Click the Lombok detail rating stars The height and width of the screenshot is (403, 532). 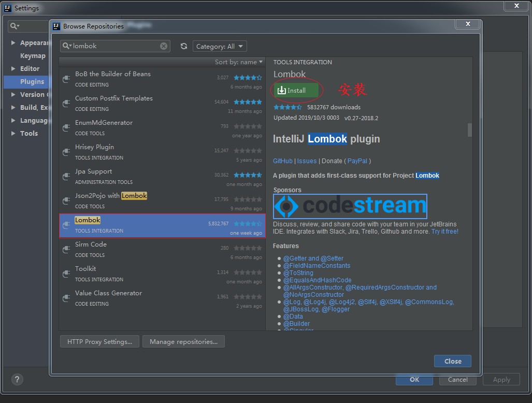click(x=287, y=107)
